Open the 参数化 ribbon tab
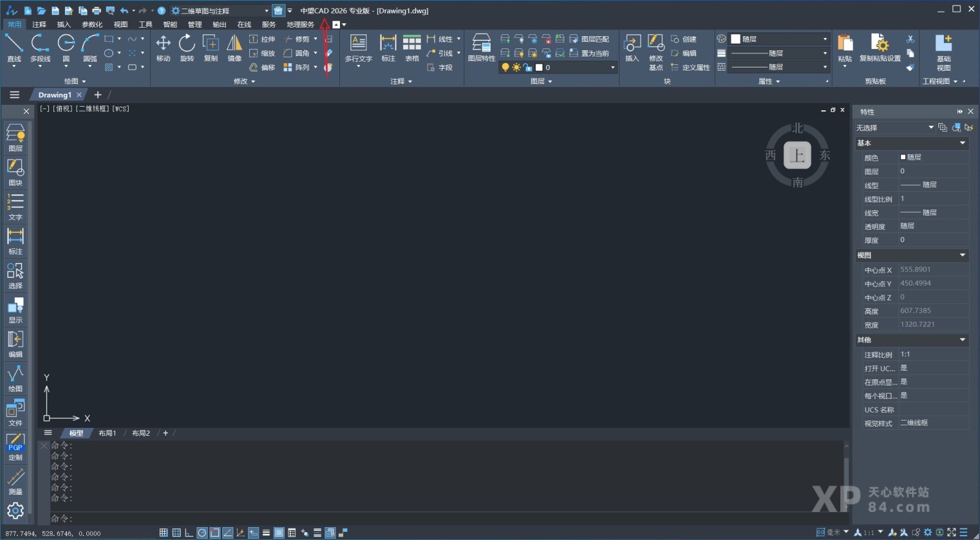 pos(92,25)
